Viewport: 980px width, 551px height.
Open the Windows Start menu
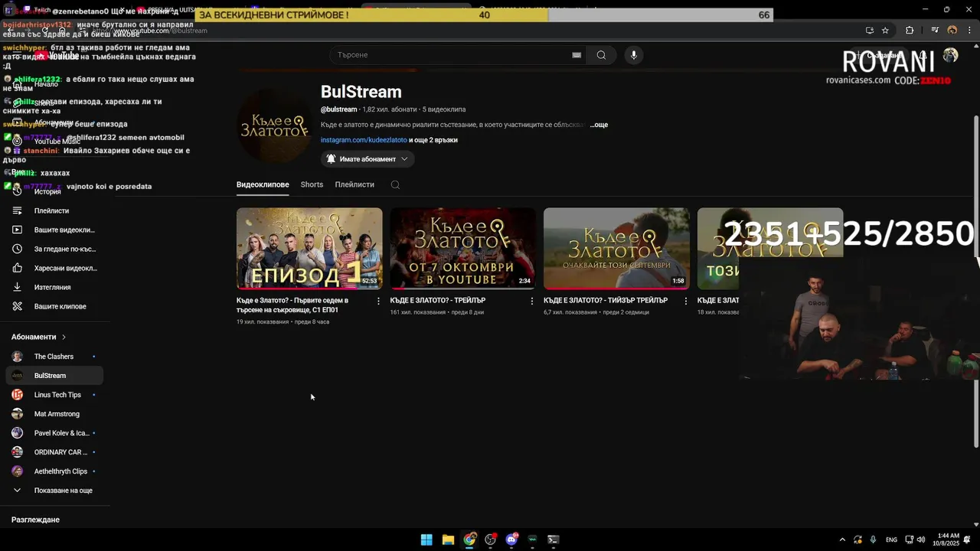pos(426,540)
